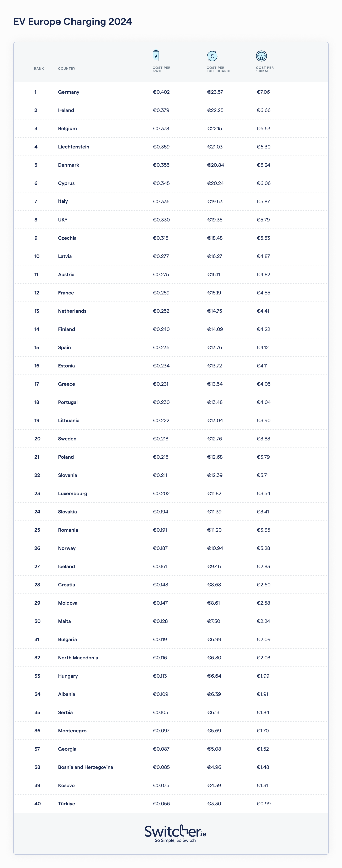Image resolution: width=342 pixels, height=868 pixels.
Task: Click Türkiye's €0.99 per 100km value
Action: [x=263, y=804]
